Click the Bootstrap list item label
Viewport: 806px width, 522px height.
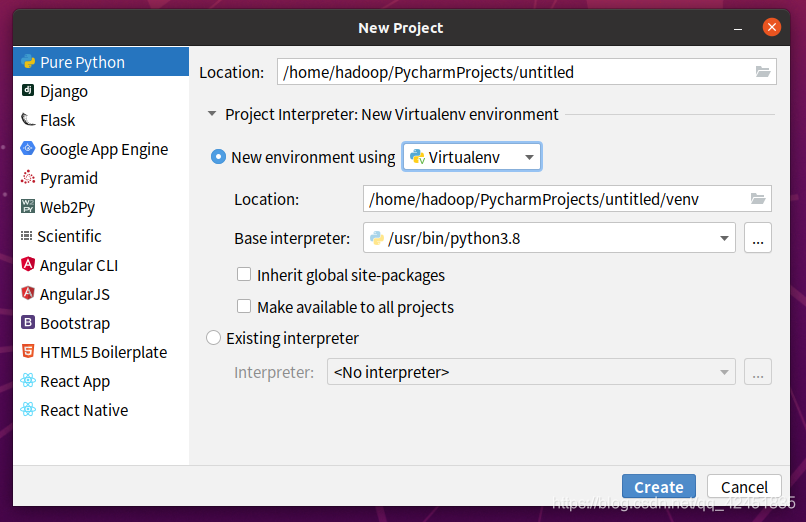75,323
